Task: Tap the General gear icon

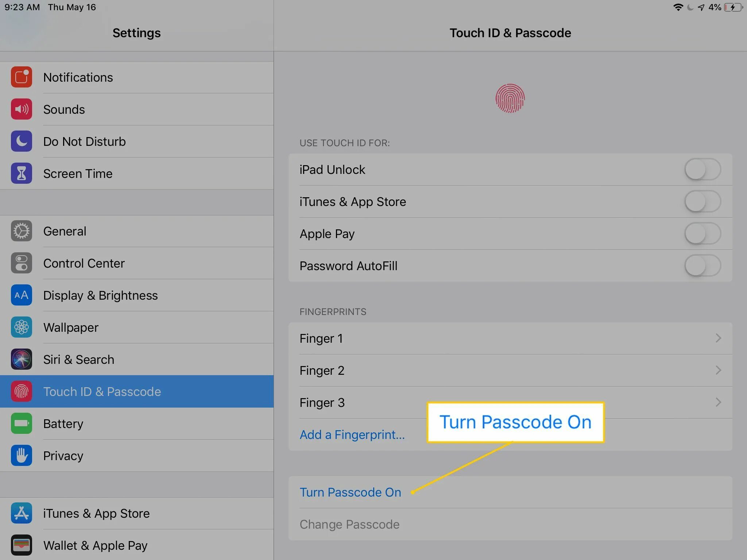Action: (22, 231)
